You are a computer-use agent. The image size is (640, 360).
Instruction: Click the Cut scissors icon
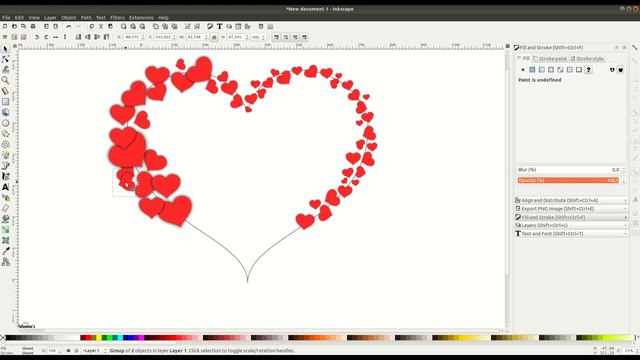pos(101,27)
